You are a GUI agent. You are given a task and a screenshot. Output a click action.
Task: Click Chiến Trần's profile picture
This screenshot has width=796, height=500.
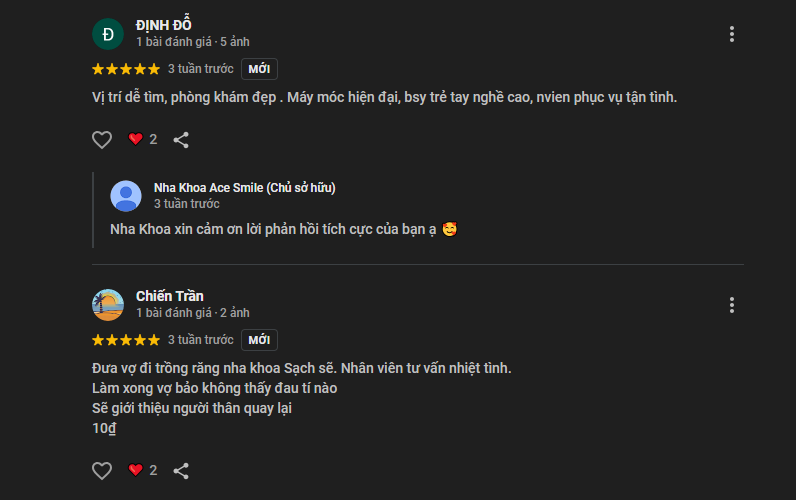[108, 305]
